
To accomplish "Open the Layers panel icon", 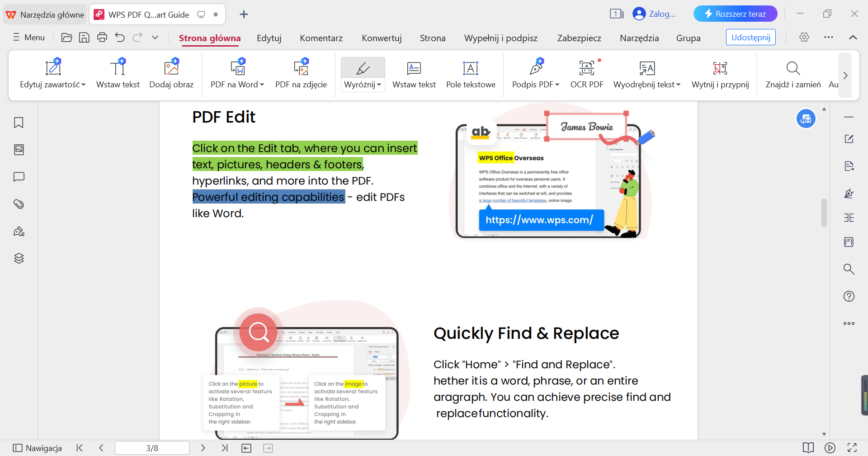I will click(x=19, y=258).
